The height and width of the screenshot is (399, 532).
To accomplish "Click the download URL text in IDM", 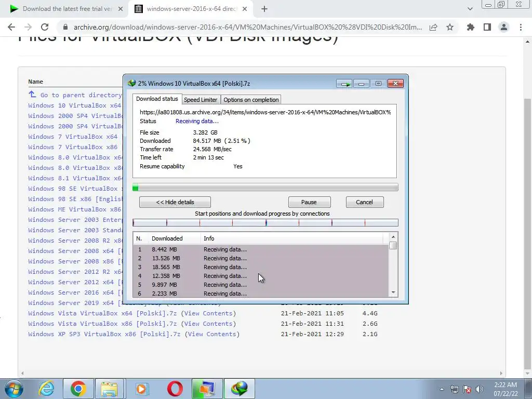I will tap(265, 112).
